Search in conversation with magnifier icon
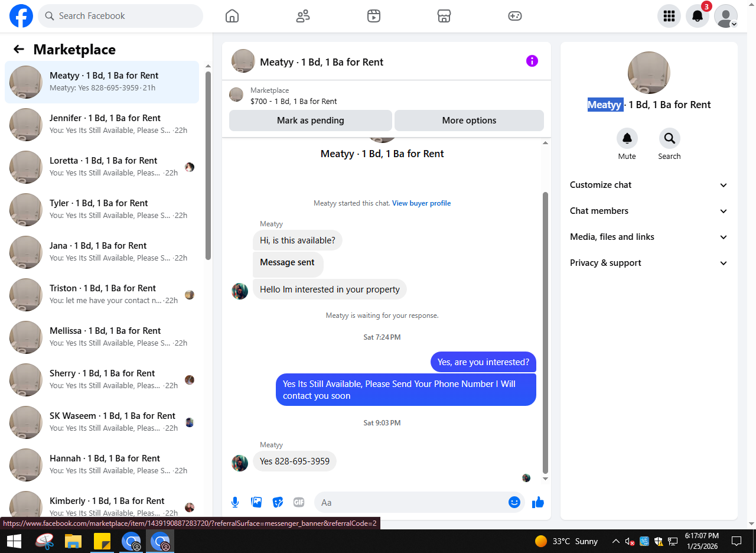The height and width of the screenshot is (553, 756). [x=670, y=138]
